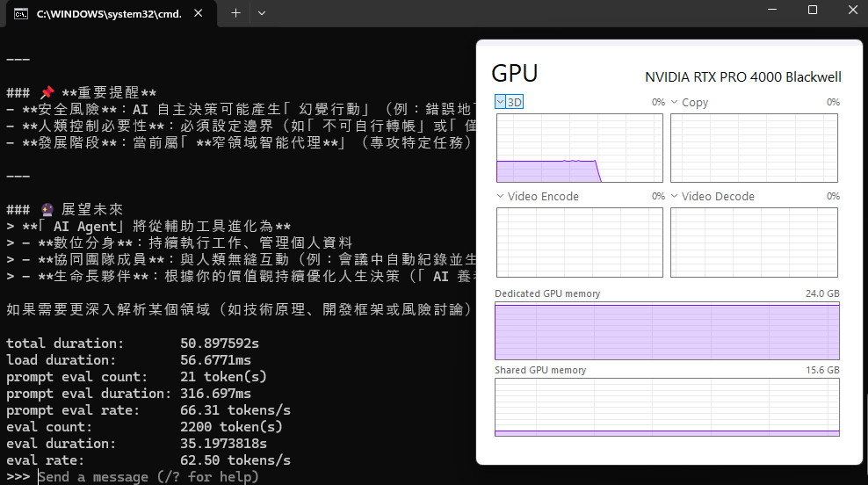Click the NVIDIA RTX PRO 4000 Blackwell label
The image size is (868, 485).
[742, 76]
